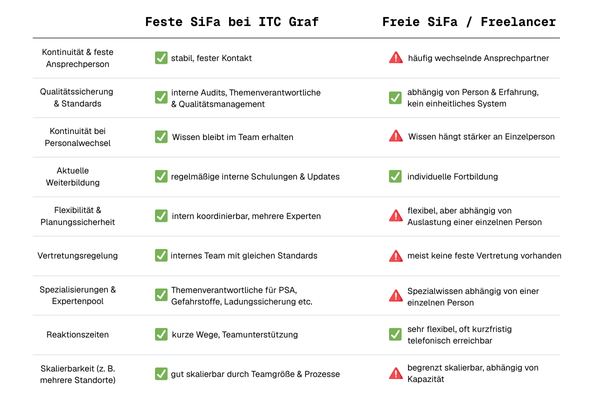Select the "Aktuelle Weiterbildung" row label
The image size is (600, 400).
click(x=76, y=176)
